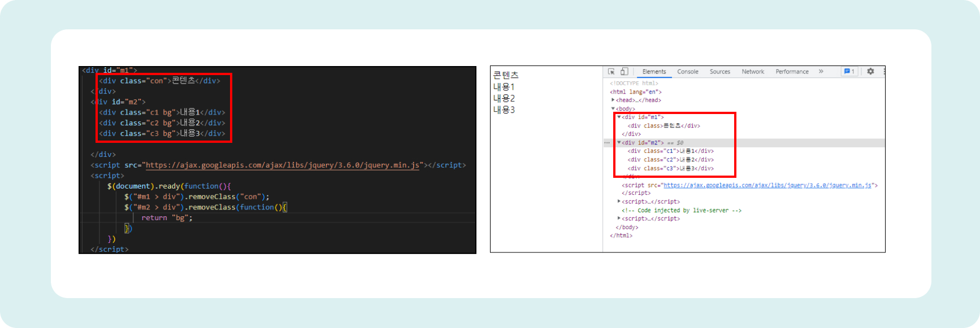The height and width of the screenshot is (328, 980).
Task: Expand the first collapsed script node
Action: pyautogui.click(x=619, y=202)
